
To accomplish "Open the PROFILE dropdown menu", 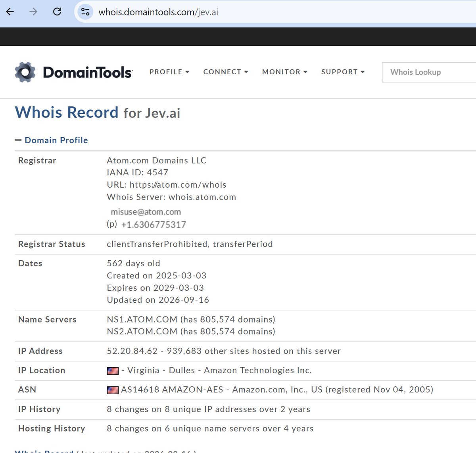I will tap(169, 72).
